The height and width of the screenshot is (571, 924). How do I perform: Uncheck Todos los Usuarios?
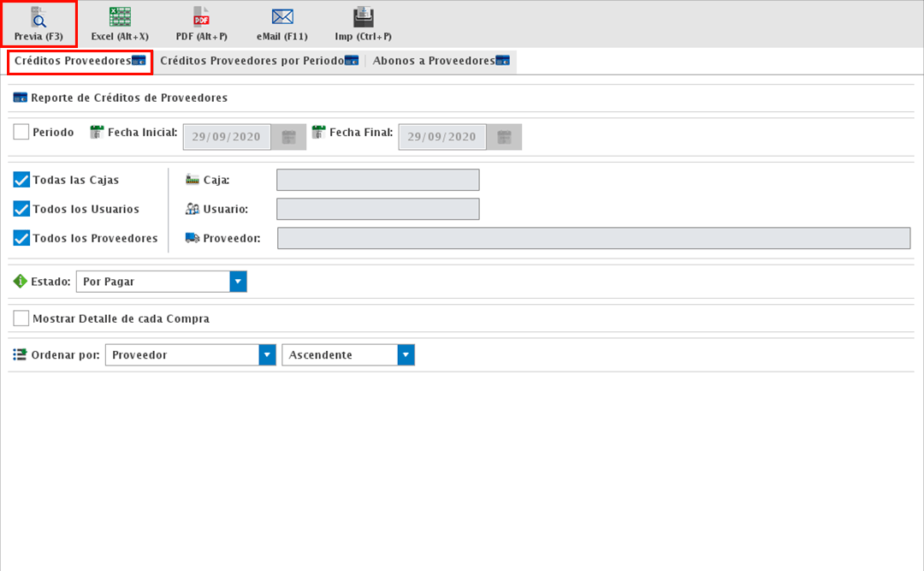pos(21,209)
